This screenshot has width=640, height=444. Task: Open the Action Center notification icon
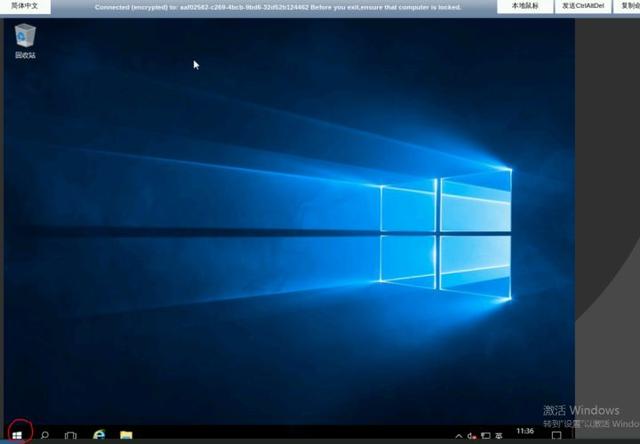coord(556,436)
